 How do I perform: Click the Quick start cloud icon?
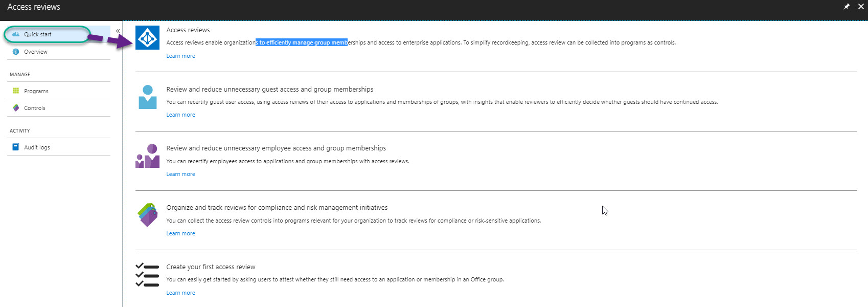[16, 34]
